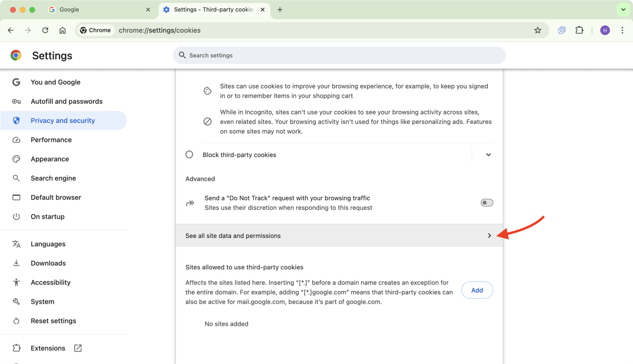
Task: Click the reload page icon
Action: [x=45, y=31]
